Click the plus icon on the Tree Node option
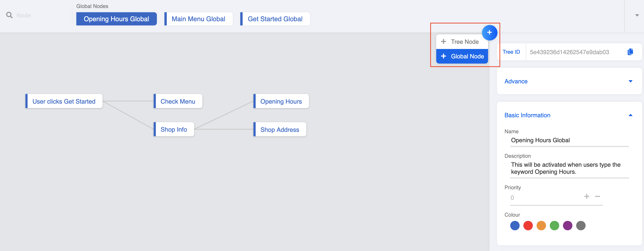644x251 pixels. click(443, 41)
